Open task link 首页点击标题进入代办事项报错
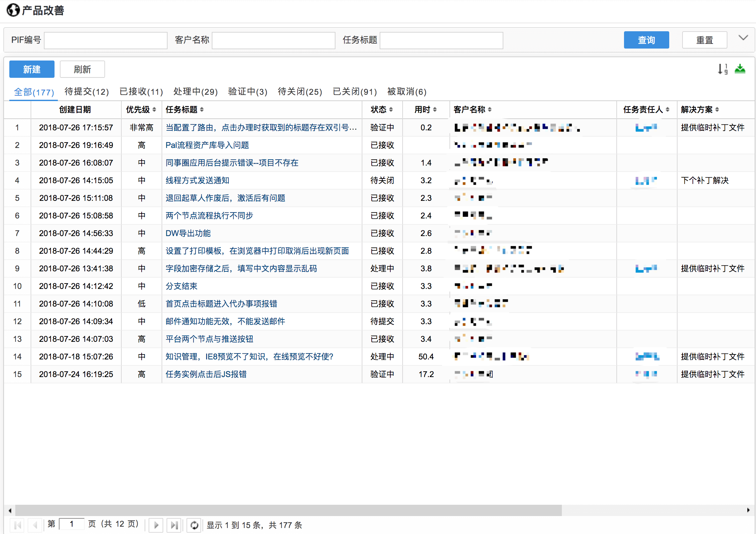The height and width of the screenshot is (534, 756). click(221, 304)
